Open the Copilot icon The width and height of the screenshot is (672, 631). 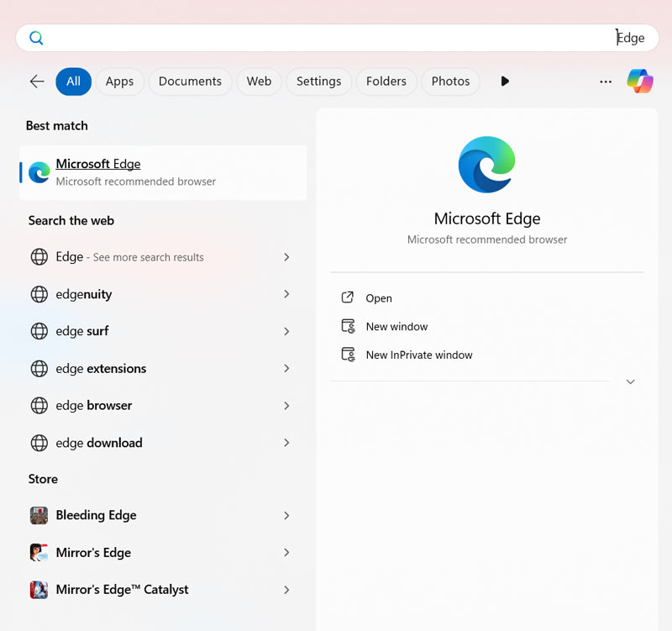[640, 81]
